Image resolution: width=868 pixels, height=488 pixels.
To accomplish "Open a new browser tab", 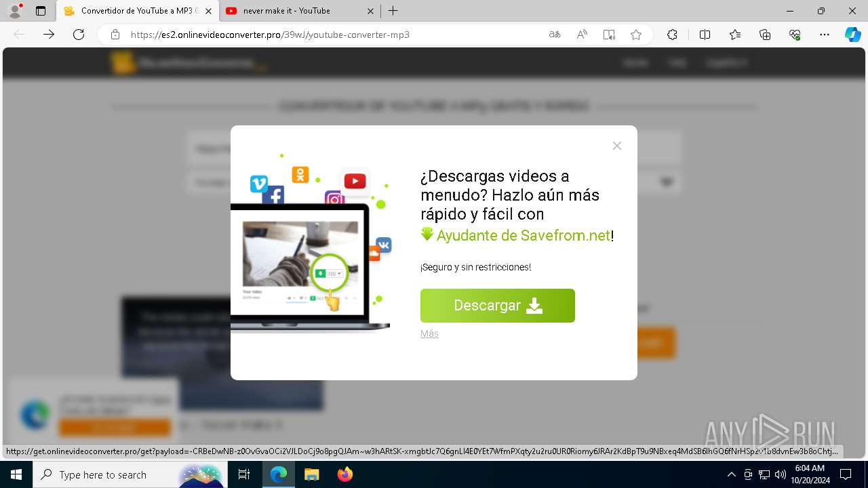I will (393, 11).
